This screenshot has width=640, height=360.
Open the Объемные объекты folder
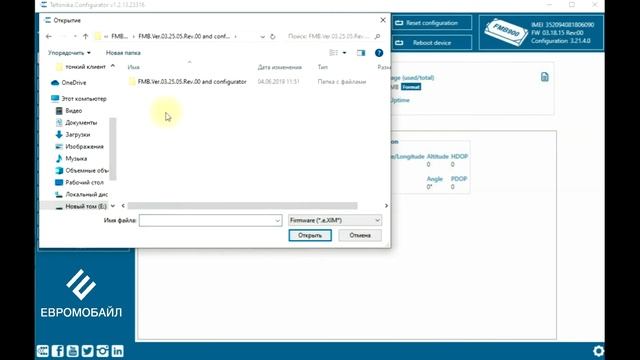click(82, 170)
